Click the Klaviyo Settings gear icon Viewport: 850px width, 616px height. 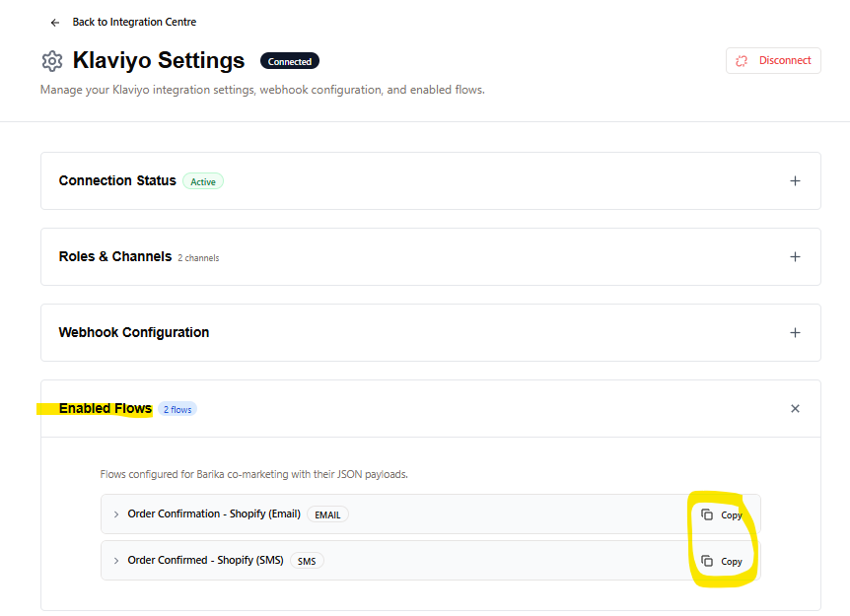click(x=52, y=61)
